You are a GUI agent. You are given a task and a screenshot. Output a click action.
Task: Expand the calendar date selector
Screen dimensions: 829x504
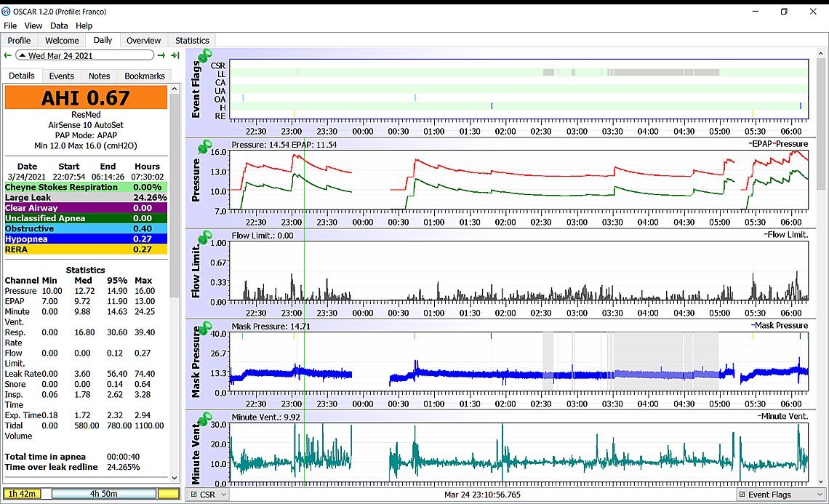[23, 55]
